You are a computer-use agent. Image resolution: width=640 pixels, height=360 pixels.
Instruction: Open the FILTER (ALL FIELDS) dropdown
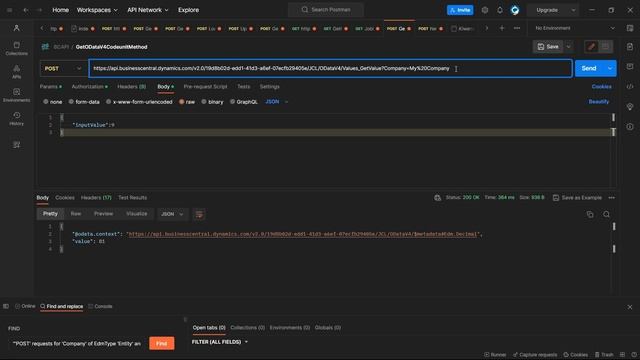[x=220, y=342]
